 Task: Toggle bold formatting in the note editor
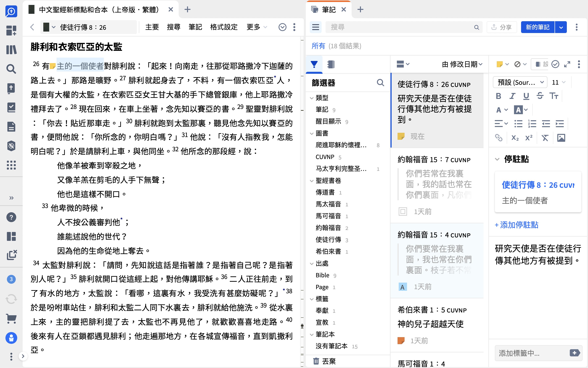point(498,96)
